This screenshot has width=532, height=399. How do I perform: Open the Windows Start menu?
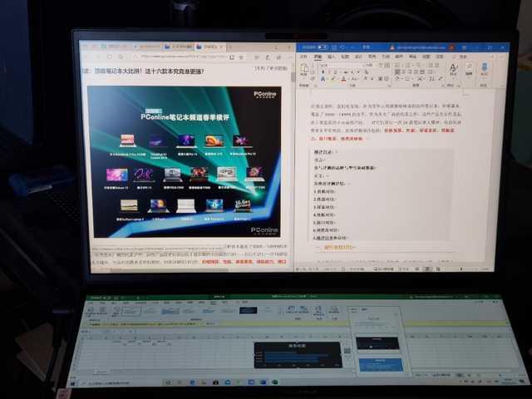click(x=72, y=383)
